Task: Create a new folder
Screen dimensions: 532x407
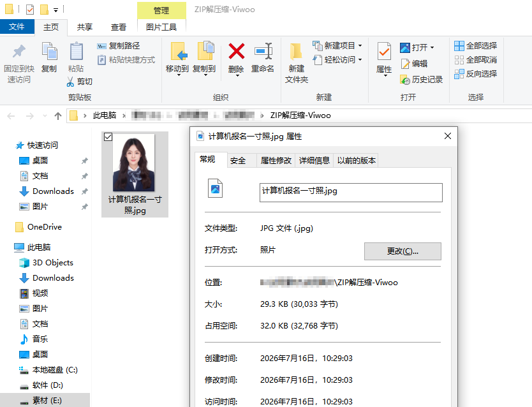Action: (296, 63)
